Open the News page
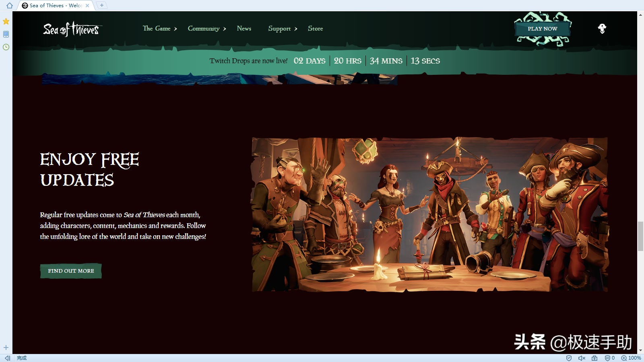This screenshot has width=644, height=362. coord(244,29)
